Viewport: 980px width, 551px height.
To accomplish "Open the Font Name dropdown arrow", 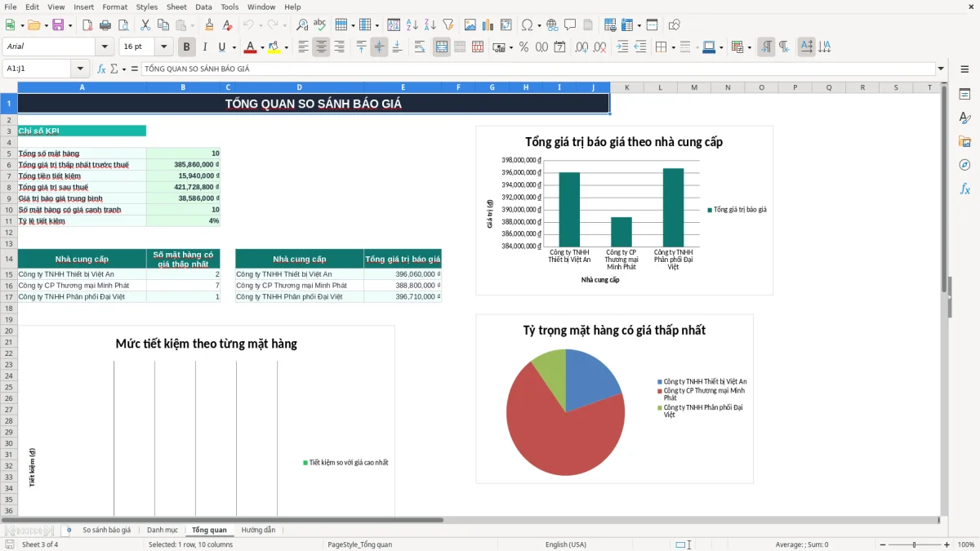I will (105, 47).
